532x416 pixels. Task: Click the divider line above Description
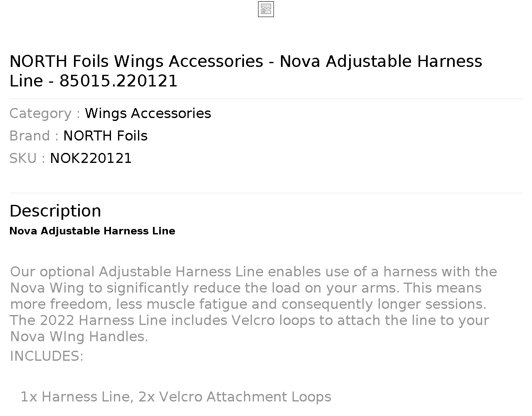(x=266, y=193)
